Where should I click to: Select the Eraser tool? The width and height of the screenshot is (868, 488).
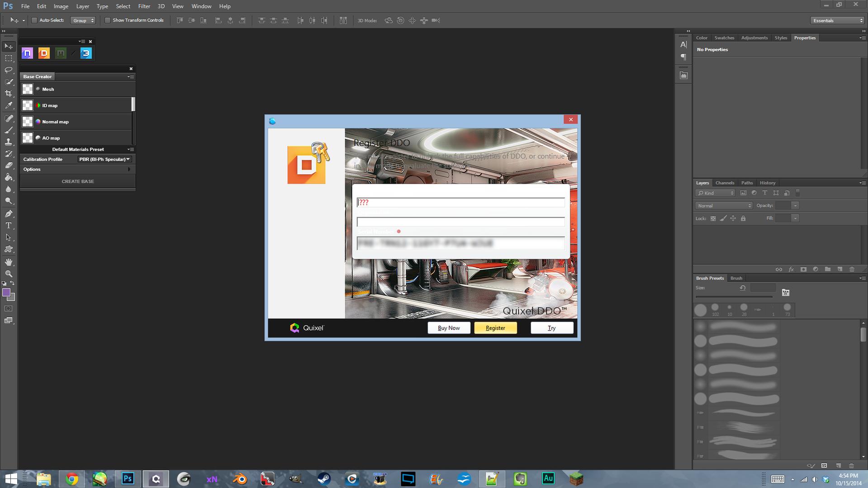(9, 166)
